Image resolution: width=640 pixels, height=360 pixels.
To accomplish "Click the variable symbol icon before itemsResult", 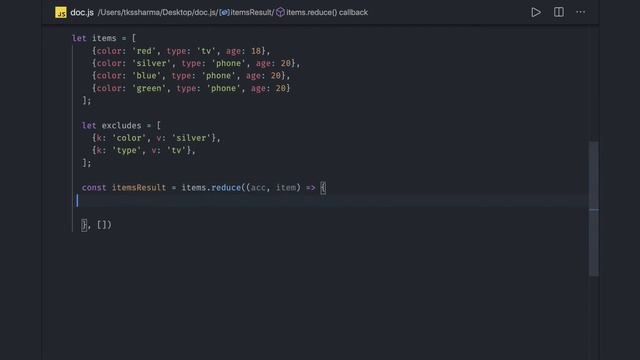I will 224,12.
